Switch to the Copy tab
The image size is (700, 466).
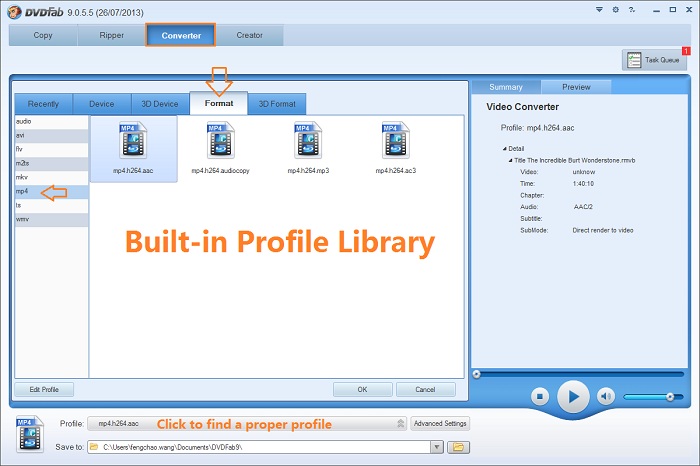click(x=43, y=35)
